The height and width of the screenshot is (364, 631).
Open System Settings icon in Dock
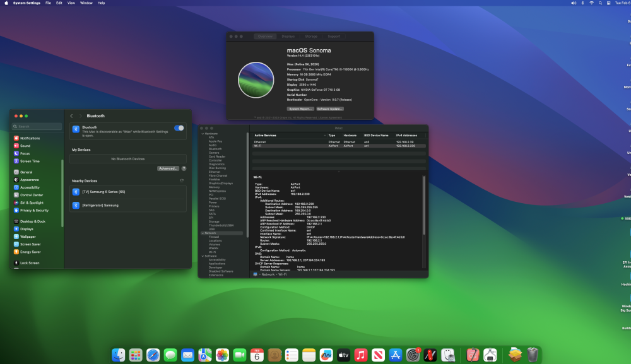point(413,355)
